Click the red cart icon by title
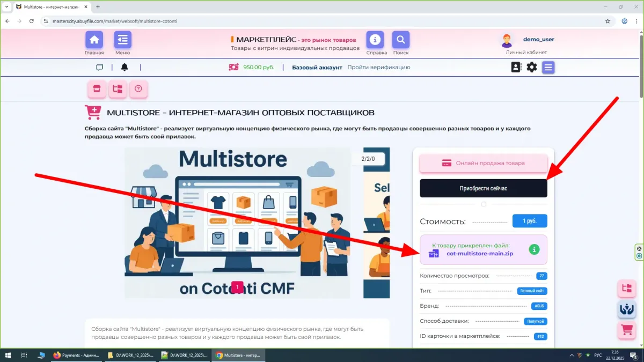Image resolution: width=644 pixels, height=362 pixels. point(93,113)
